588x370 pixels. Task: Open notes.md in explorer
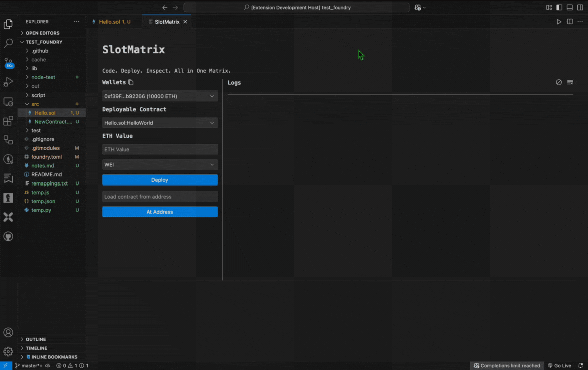[52, 166]
